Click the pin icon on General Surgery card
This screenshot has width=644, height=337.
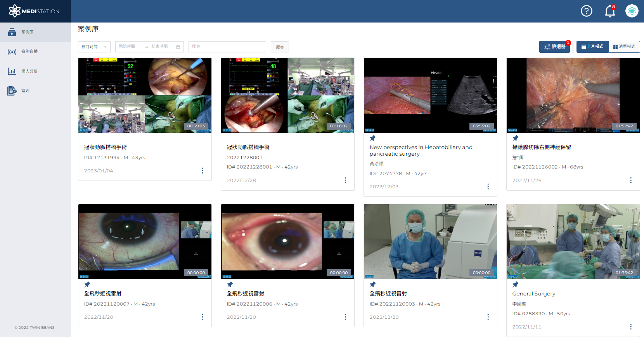515,285
